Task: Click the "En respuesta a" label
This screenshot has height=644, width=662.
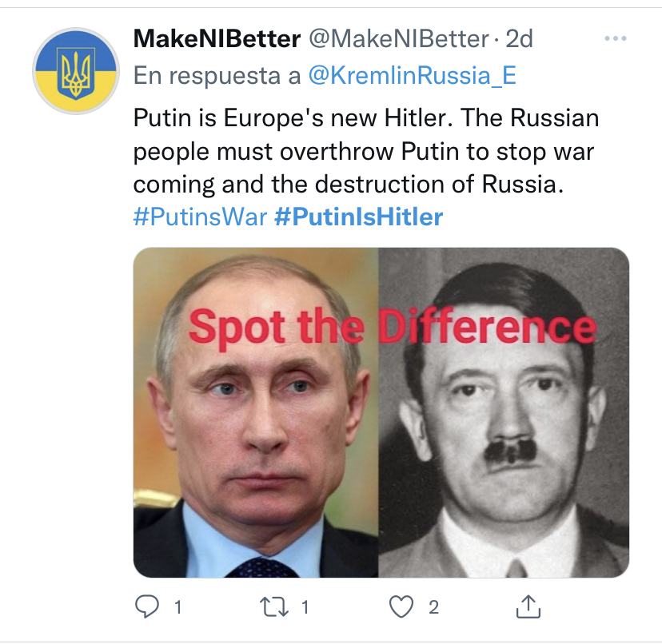Action: point(217,76)
